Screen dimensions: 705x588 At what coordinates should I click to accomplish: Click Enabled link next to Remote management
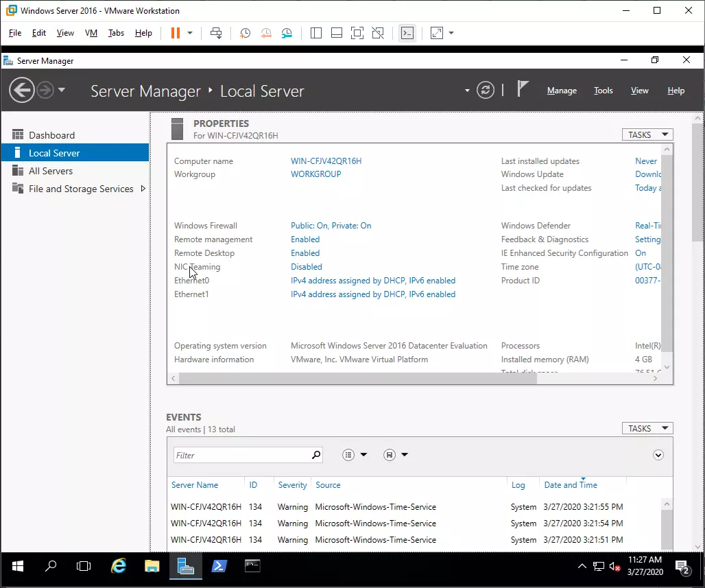[305, 239]
